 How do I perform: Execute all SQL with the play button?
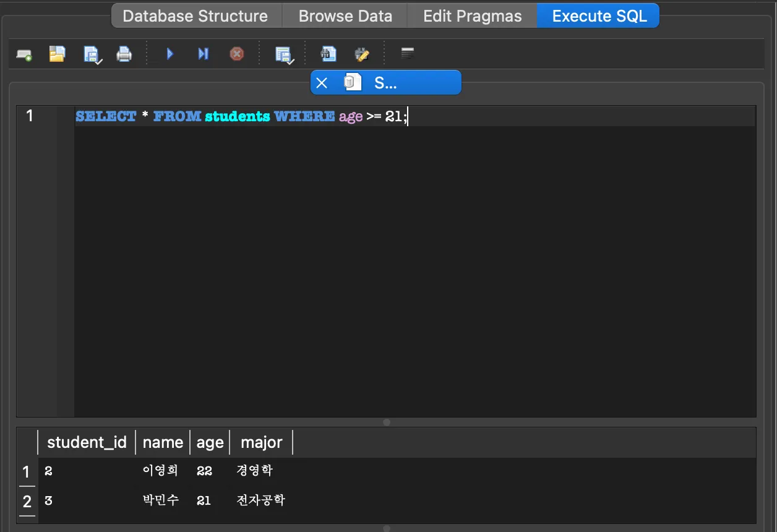[x=170, y=54]
